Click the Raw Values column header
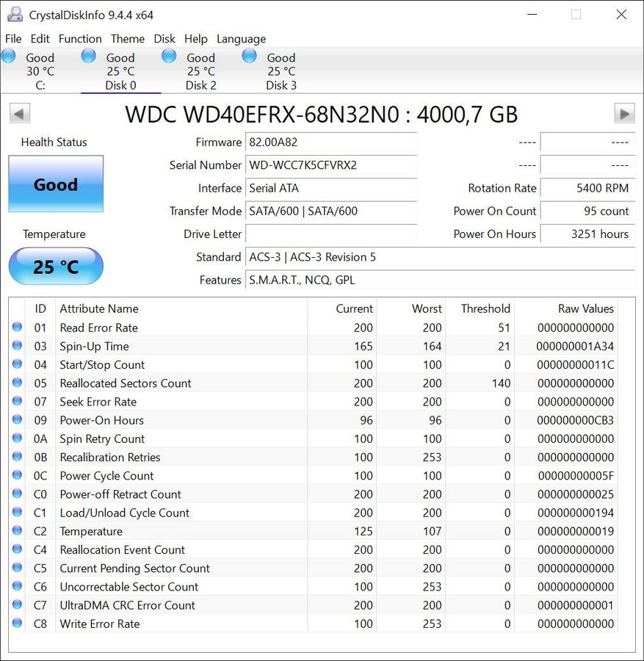The image size is (644, 661). click(585, 308)
